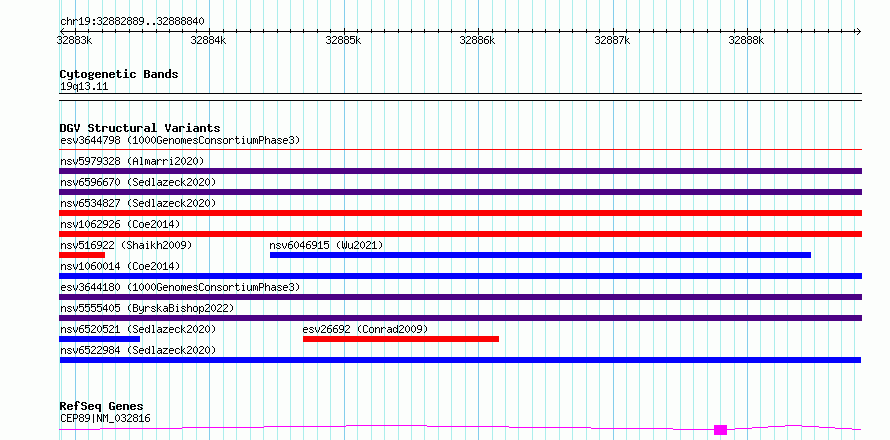890x440 pixels.
Task: Open the CEP89|NM_032816 gene label
Action: pyautogui.click(x=105, y=418)
